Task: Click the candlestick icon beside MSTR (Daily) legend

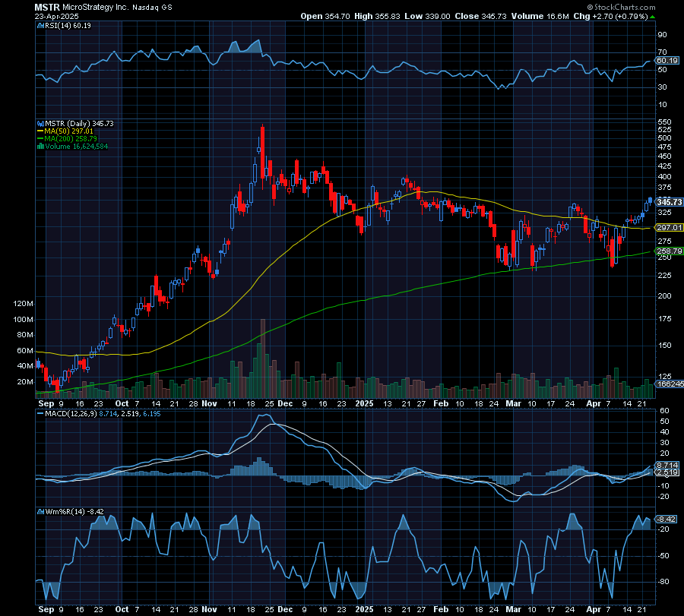Action: pyautogui.click(x=40, y=123)
